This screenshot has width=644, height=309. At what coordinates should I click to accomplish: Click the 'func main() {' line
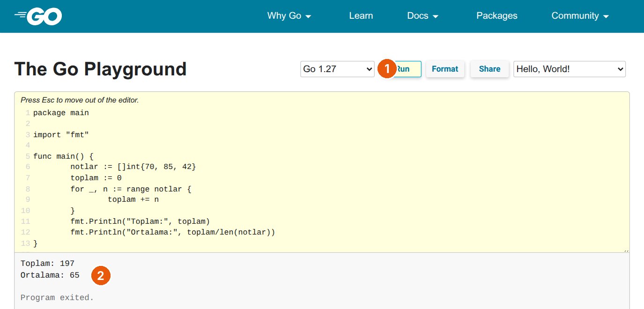63,156
